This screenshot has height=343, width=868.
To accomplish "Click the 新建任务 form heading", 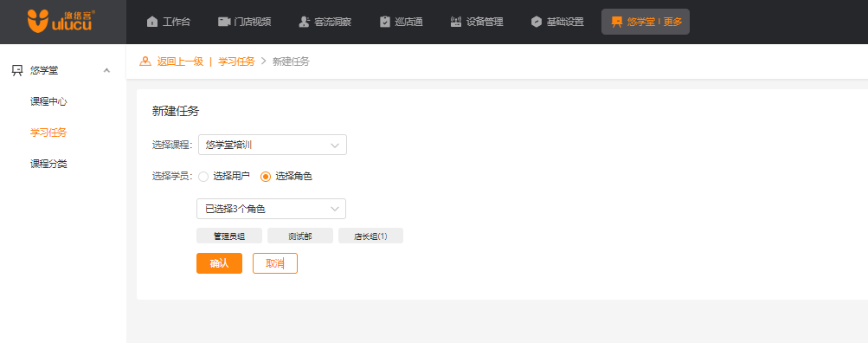I will tap(176, 112).
